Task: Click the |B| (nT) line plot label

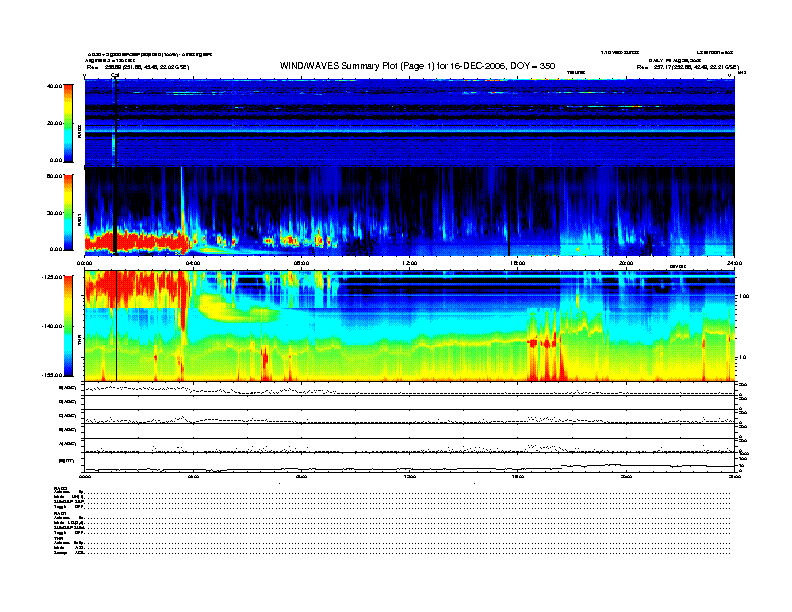Action: pos(67,461)
